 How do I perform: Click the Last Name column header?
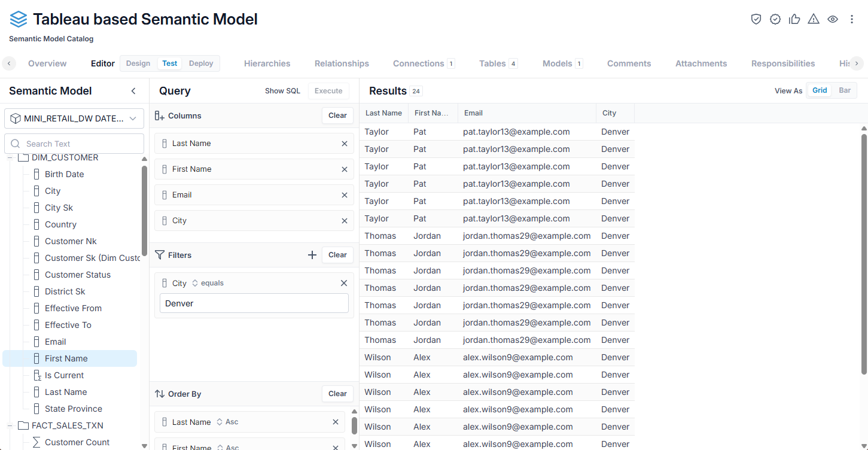pos(383,113)
